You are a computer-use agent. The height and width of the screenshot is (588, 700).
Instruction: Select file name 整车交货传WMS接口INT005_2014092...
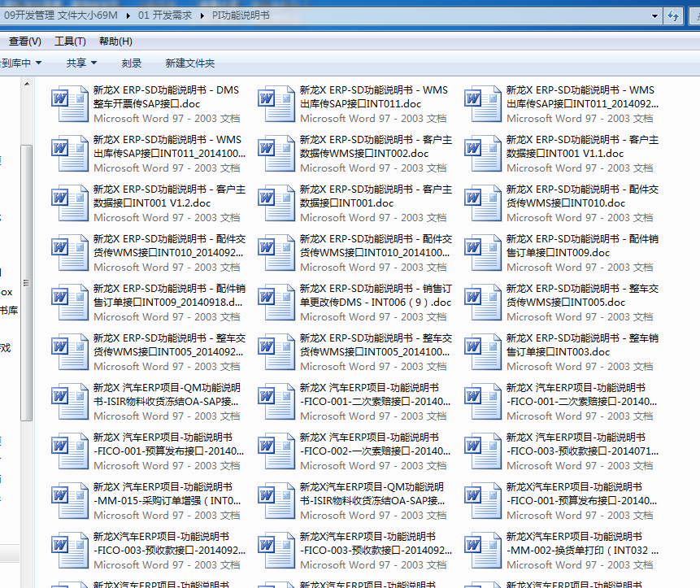click(x=169, y=345)
